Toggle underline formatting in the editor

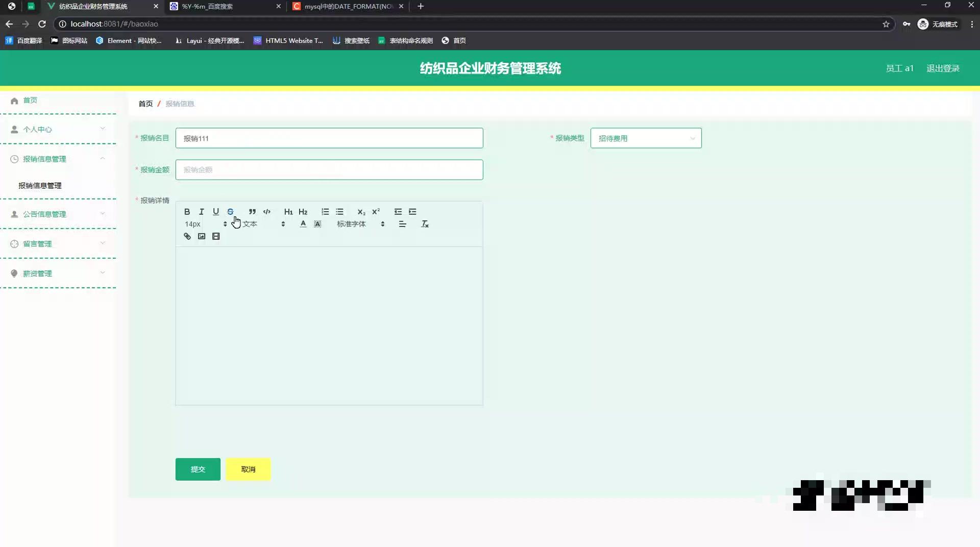pos(216,212)
